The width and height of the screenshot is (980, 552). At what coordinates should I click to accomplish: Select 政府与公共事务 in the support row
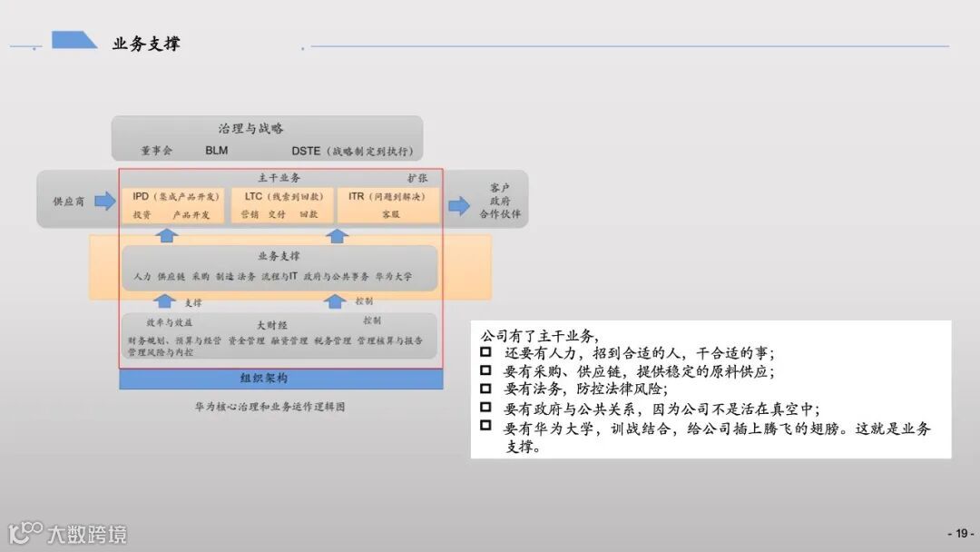coord(337,276)
